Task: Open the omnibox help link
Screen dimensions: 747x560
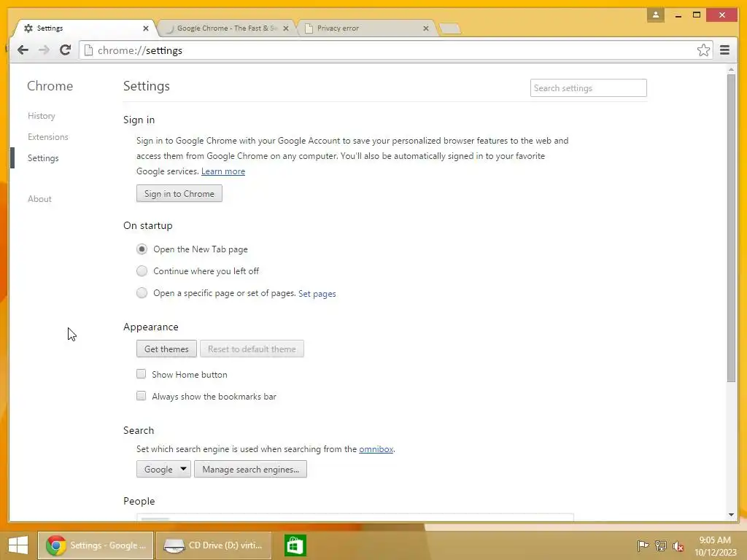Action: point(376,449)
